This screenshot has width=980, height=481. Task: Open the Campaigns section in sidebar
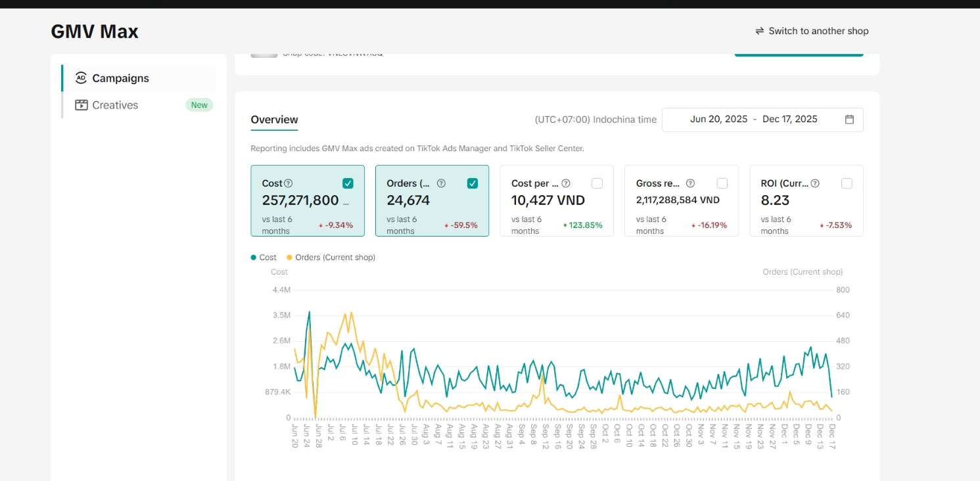point(139,78)
